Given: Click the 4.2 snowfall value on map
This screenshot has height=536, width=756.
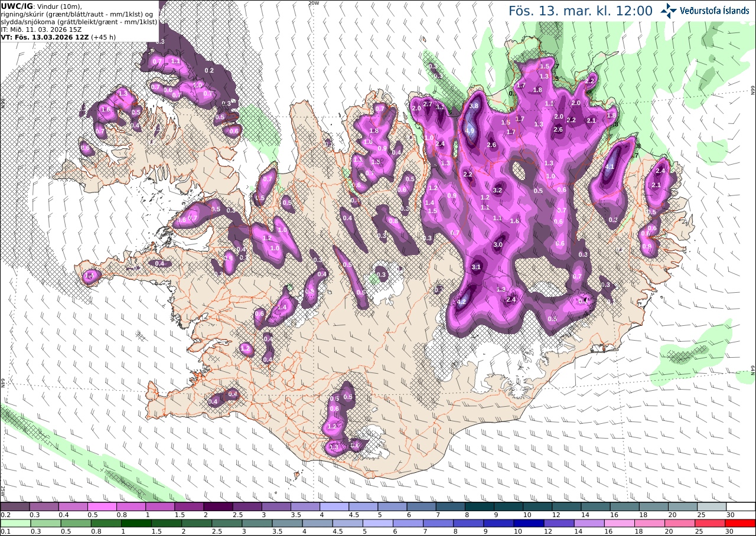Looking at the screenshot, I should (462, 302).
